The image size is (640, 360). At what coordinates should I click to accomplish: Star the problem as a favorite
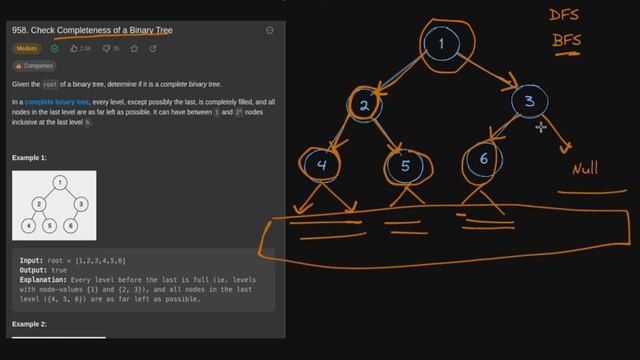(x=134, y=49)
